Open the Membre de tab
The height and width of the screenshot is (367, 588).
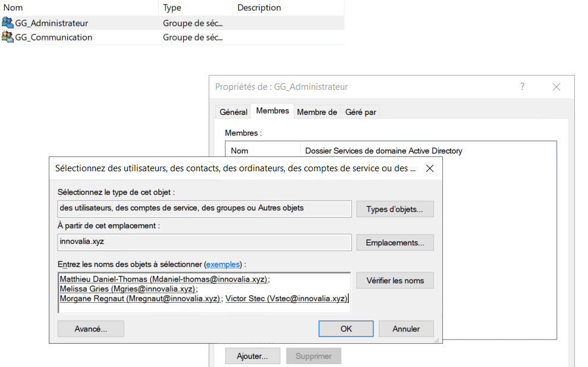click(317, 112)
